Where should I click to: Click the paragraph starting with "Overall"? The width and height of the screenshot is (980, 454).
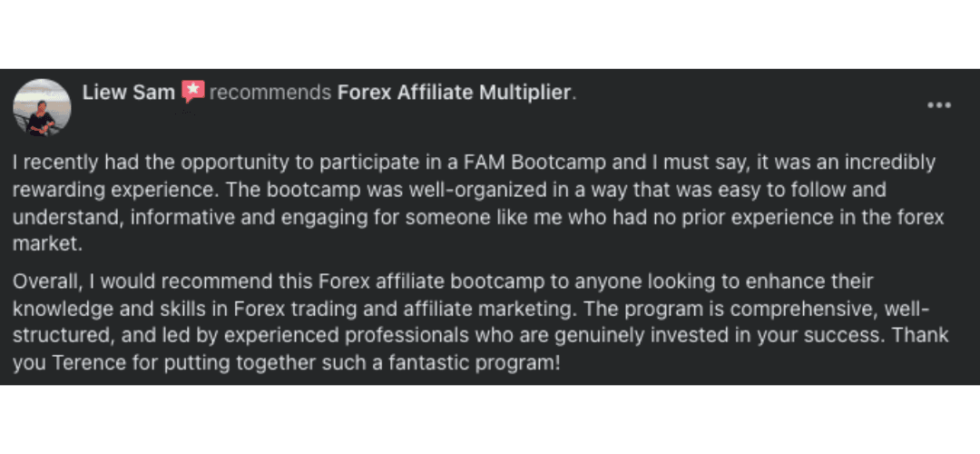(472, 321)
